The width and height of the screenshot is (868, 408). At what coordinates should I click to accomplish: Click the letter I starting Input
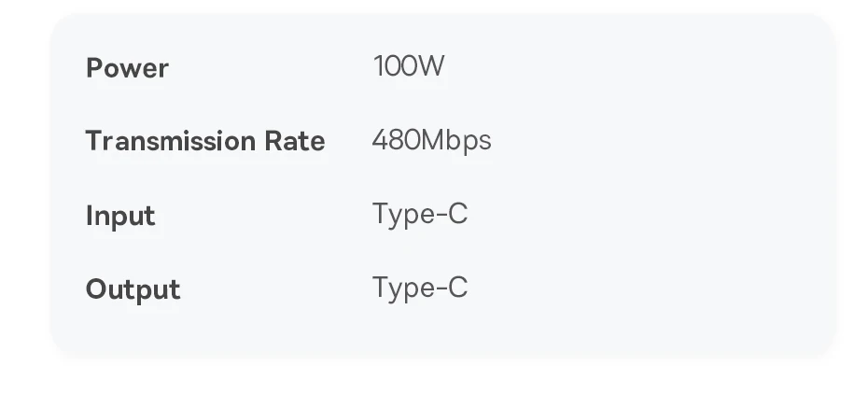89,215
